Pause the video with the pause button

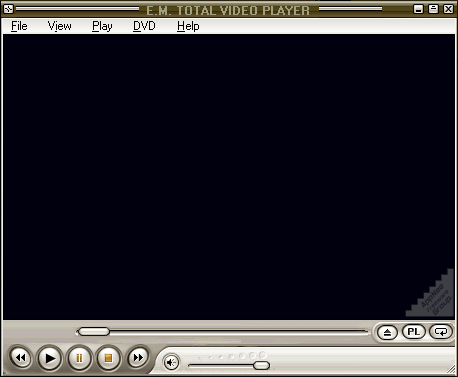click(79, 358)
